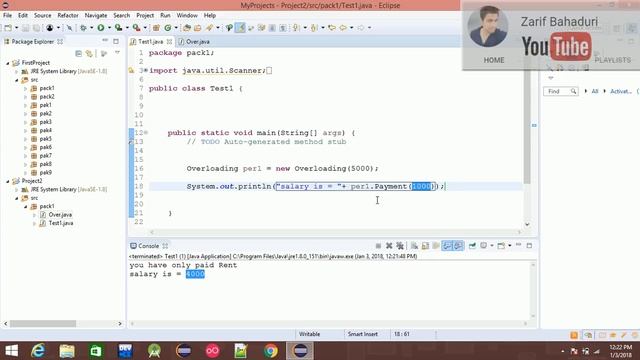Click Pin Console icon
640x360 pixels.
click(472, 246)
